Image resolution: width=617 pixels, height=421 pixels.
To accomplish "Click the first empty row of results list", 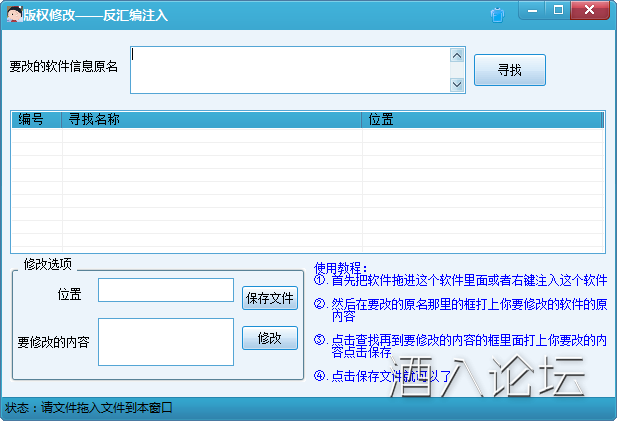I will (x=300, y=138).
